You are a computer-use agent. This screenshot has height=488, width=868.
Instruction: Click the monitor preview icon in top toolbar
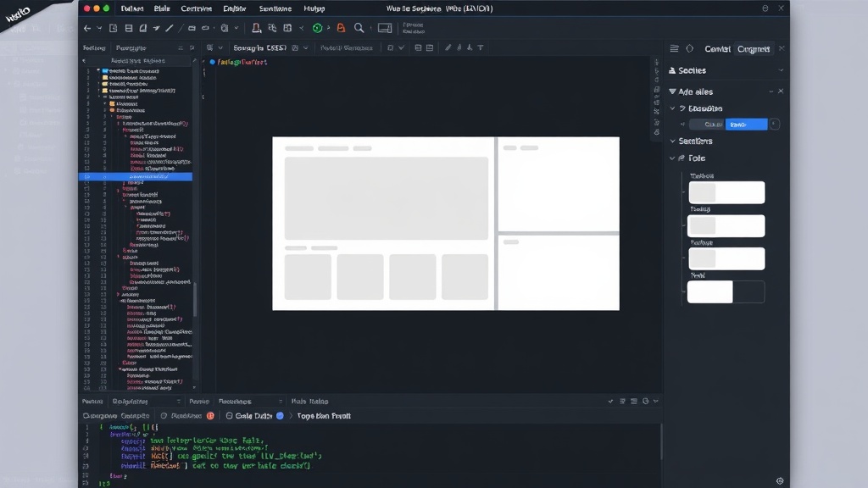pyautogui.click(x=385, y=28)
